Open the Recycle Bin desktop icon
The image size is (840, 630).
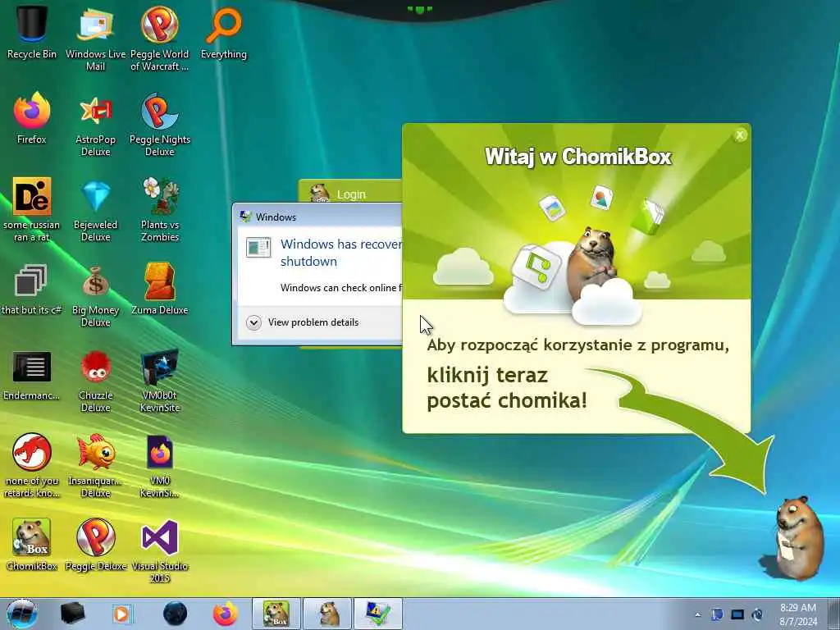(32, 31)
